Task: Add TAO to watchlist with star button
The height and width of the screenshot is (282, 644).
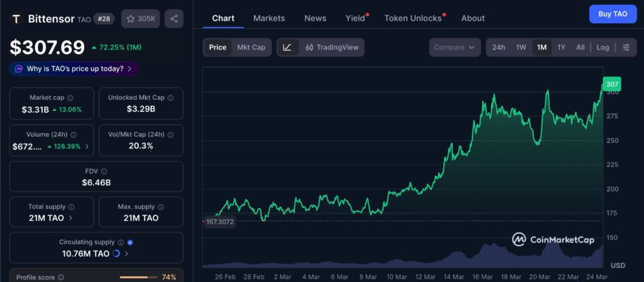Action: pos(140,19)
